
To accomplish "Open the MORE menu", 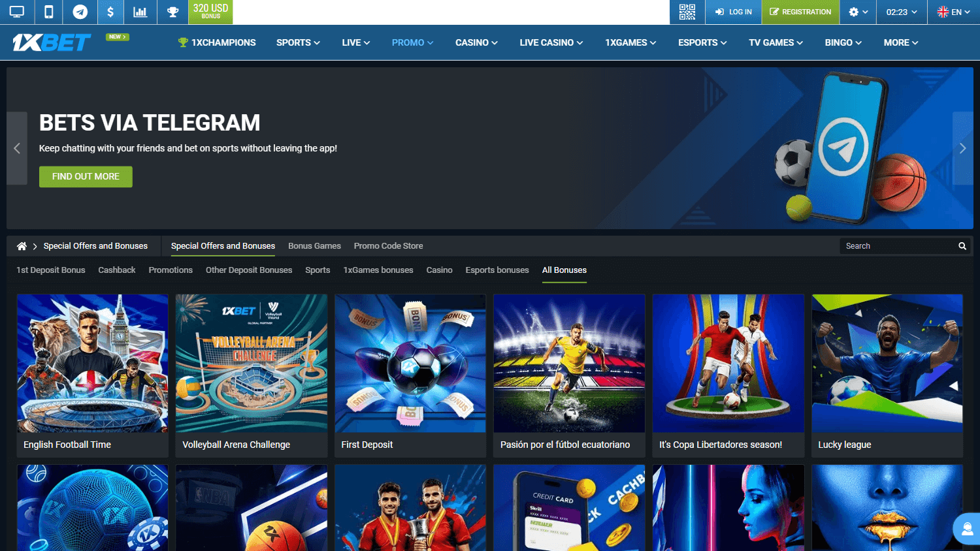I will point(901,42).
